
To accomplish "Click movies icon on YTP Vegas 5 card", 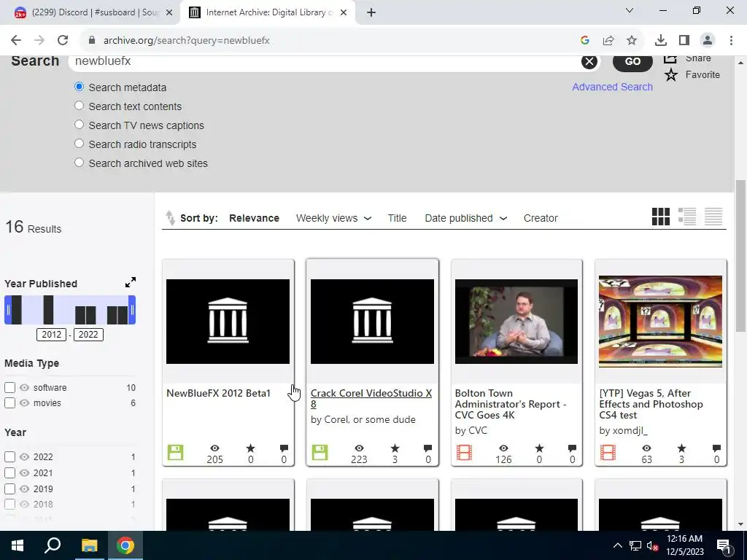I will pos(608,452).
